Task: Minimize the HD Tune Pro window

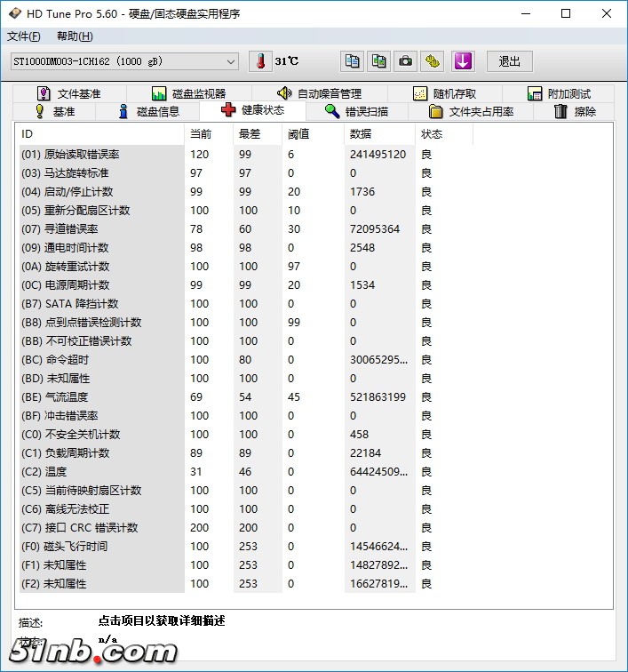Action: tap(526, 13)
